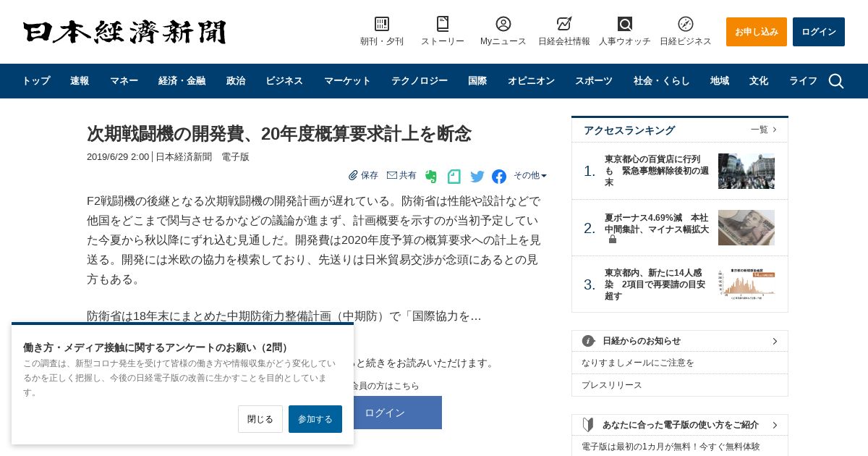Open the 朝刊・夕刊 newspaper icon
This screenshot has width=868, height=456.
[382, 24]
